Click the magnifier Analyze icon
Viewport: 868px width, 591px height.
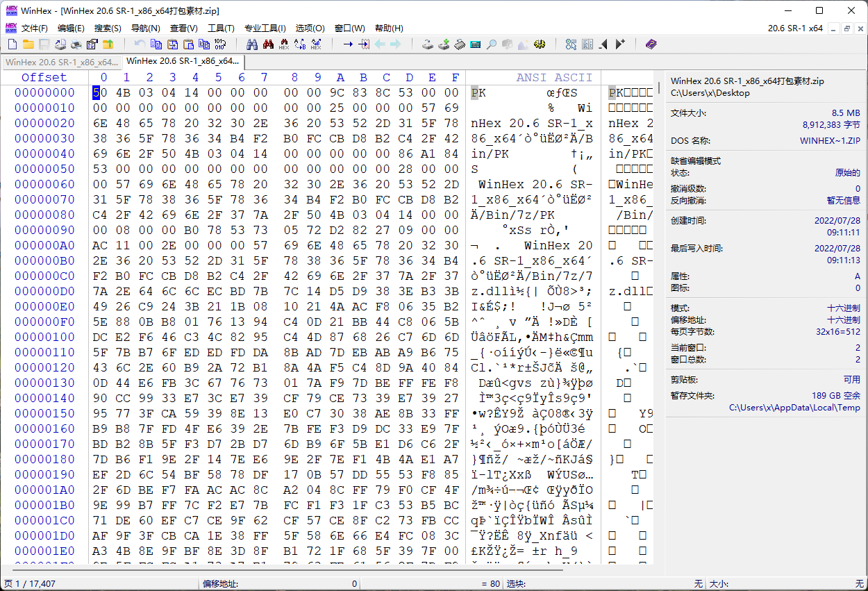(x=491, y=44)
